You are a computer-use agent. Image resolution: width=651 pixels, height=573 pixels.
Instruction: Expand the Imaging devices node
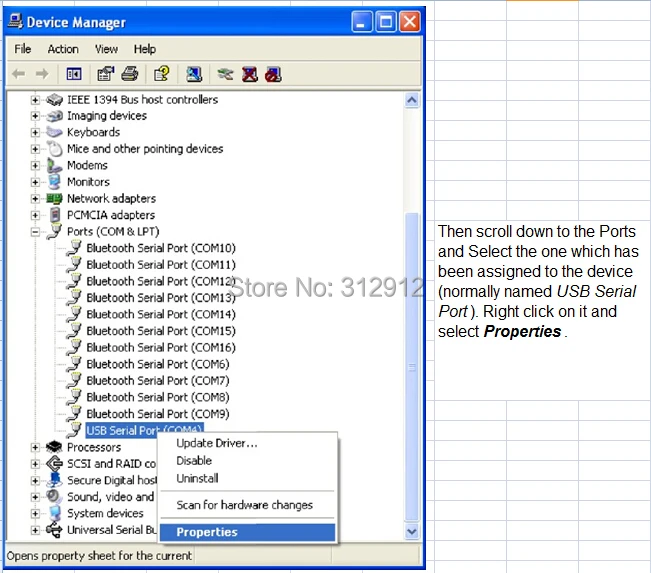[35, 116]
